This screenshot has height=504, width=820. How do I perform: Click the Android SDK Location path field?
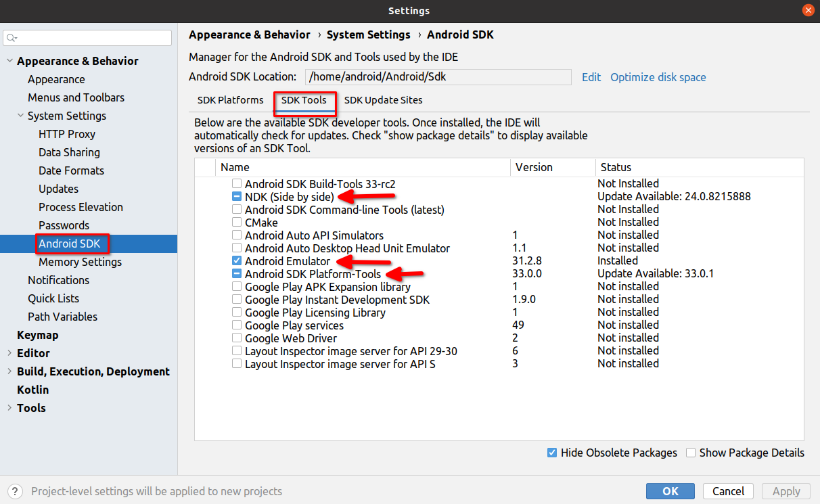[438, 77]
